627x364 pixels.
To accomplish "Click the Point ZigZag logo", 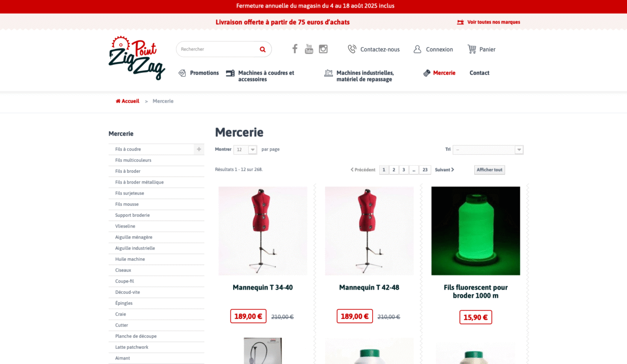I will pyautogui.click(x=137, y=58).
